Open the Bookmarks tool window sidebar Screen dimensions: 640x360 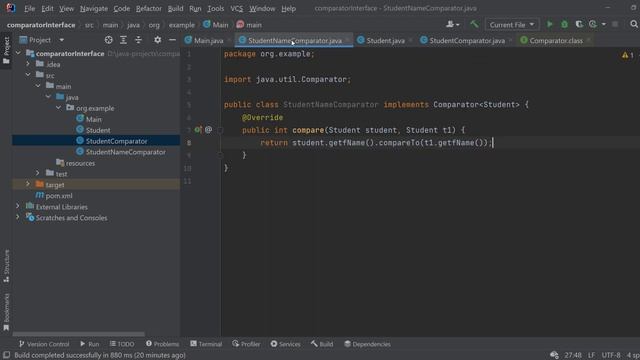pos(6,312)
